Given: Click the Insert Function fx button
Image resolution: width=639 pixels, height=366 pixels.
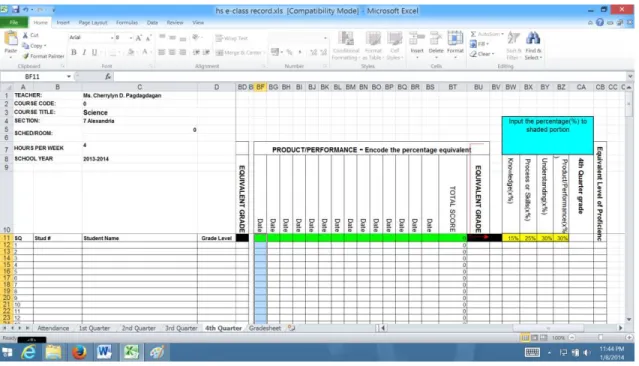Looking at the screenshot, I should (x=108, y=76).
